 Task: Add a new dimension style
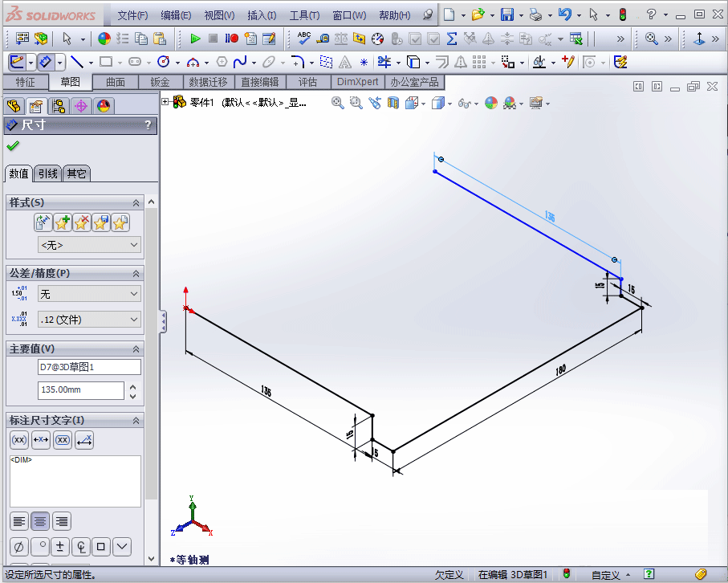click(63, 222)
